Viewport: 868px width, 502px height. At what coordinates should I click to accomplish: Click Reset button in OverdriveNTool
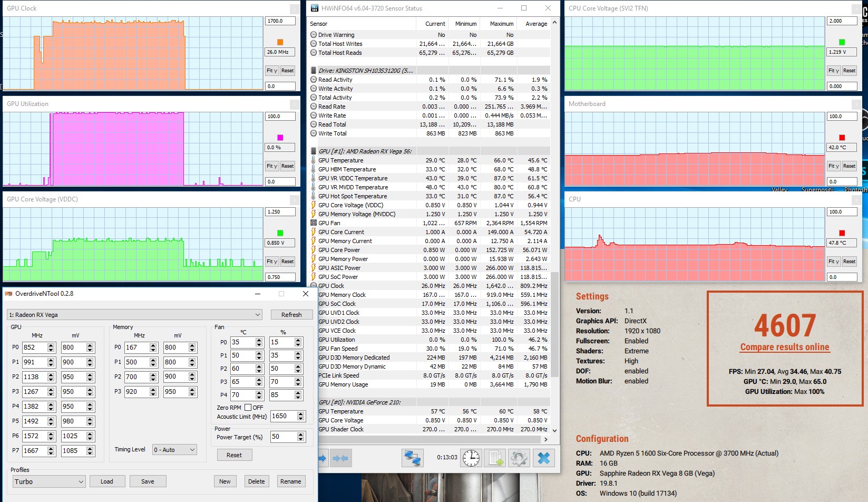click(x=235, y=455)
